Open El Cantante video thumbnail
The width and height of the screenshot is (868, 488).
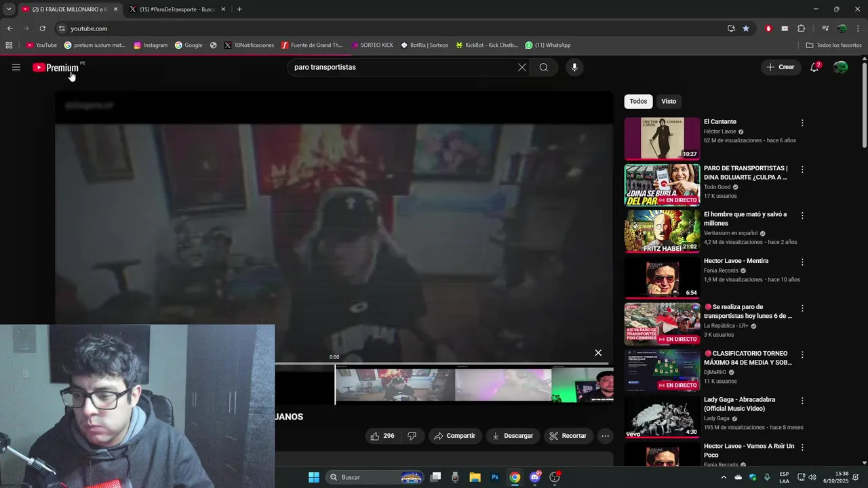[662, 138]
